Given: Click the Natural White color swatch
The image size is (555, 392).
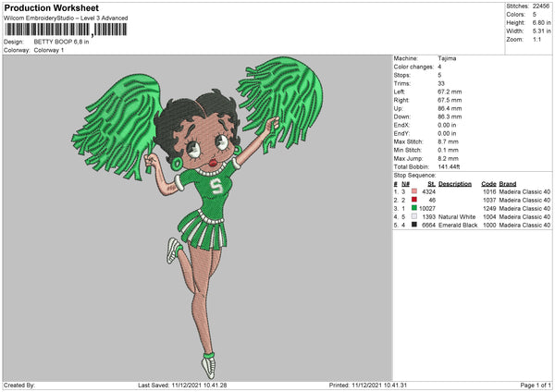Looking at the screenshot, I should (414, 216).
